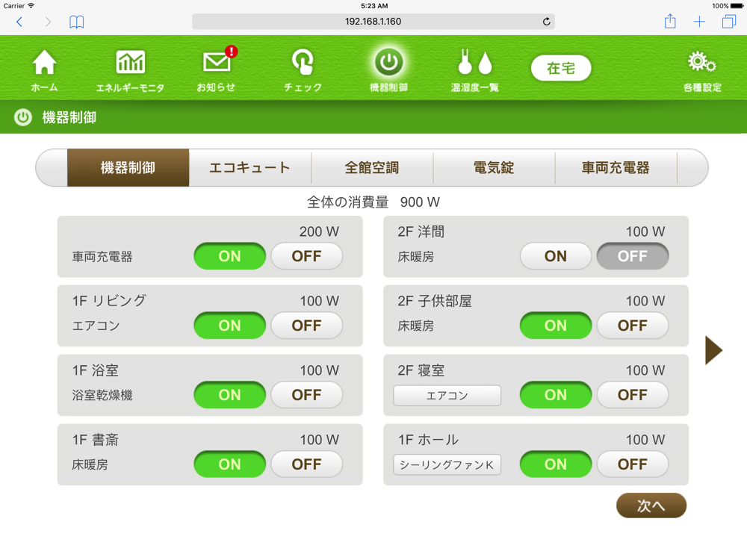Click the 2F 洋間 room label

421,232
